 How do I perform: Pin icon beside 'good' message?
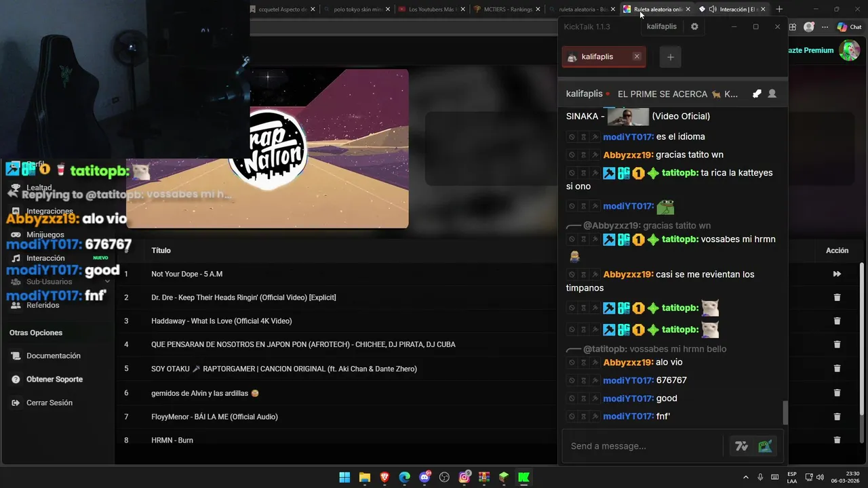pos(595,399)
